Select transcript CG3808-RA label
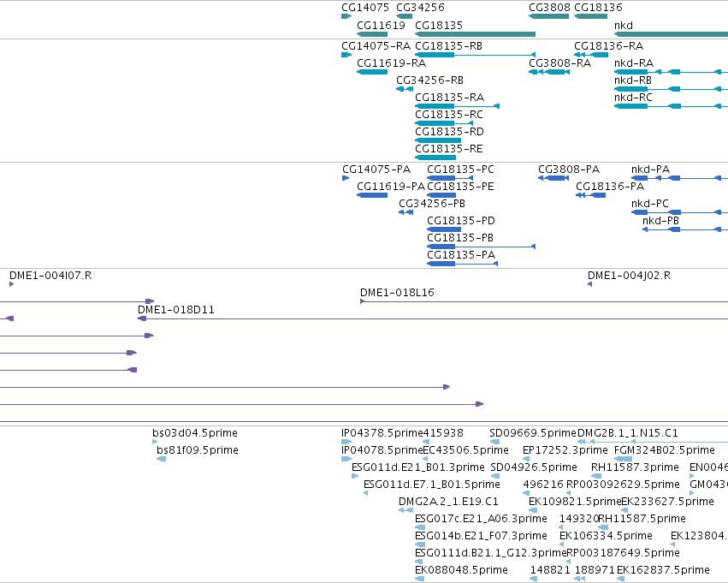Screen dimensions: 728x583 559,63
